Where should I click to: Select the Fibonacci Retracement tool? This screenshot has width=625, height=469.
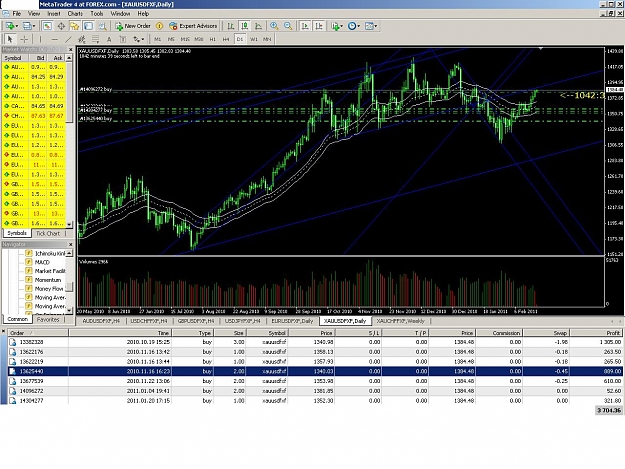click(95, 39)
